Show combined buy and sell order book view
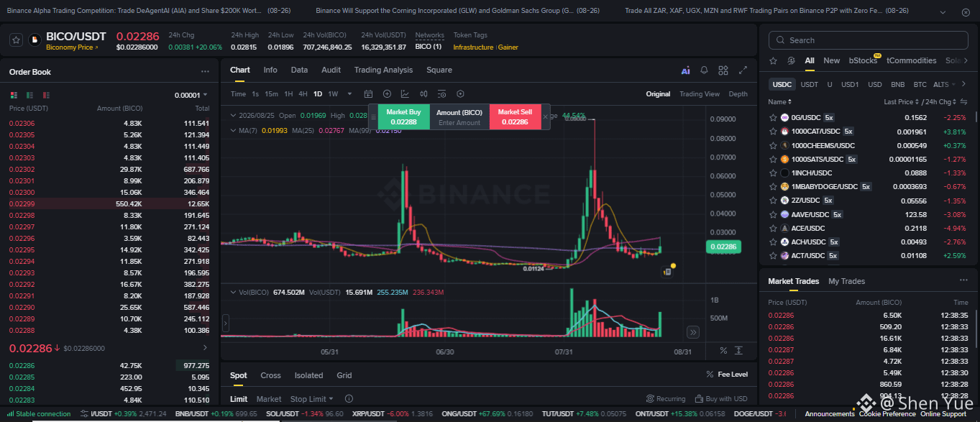This screenshot has width=980, height=422. (x=14, y=95)
